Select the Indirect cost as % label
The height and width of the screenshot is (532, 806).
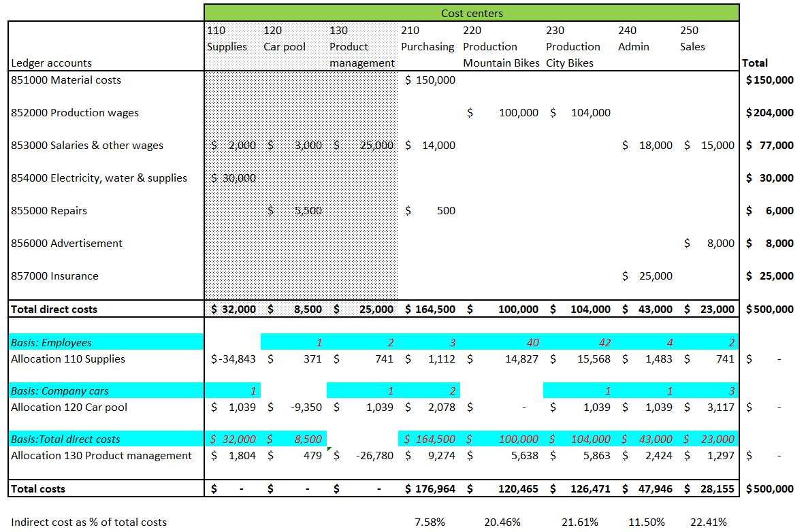pos(88,522)
